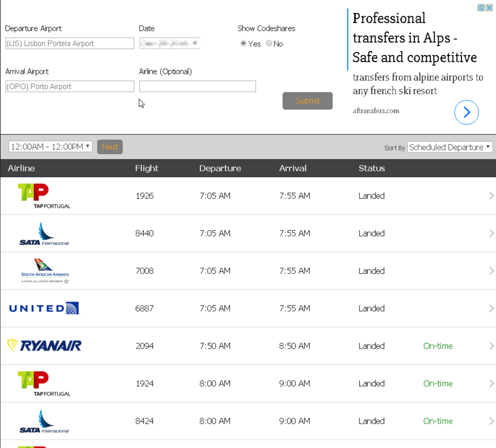This screenshot has width=496, height=448.
Task: Expand flight 1926 details chevron
Action: click(x=491, y=196)
